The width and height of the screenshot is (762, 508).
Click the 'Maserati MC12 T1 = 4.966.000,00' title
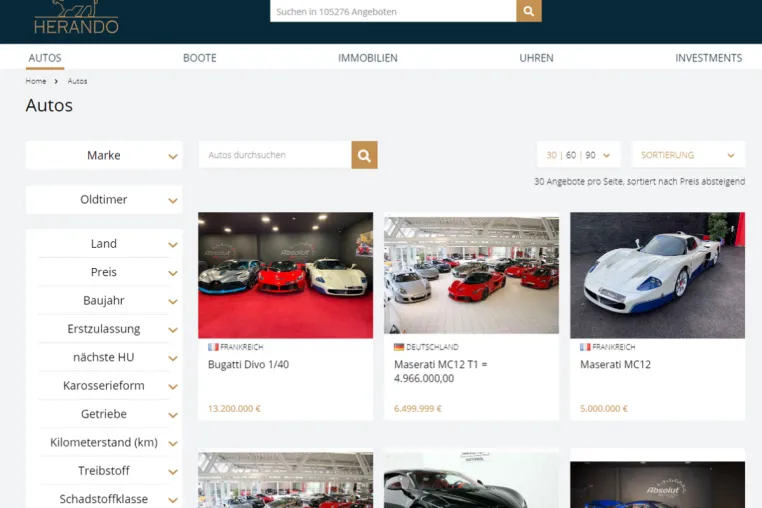tap(440, 371)
